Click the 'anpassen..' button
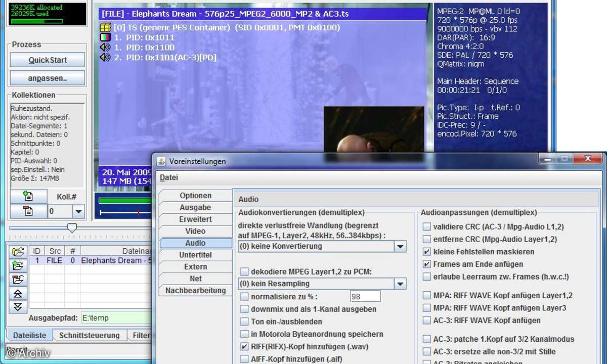 pyautogui.click(x=48, y=78)
